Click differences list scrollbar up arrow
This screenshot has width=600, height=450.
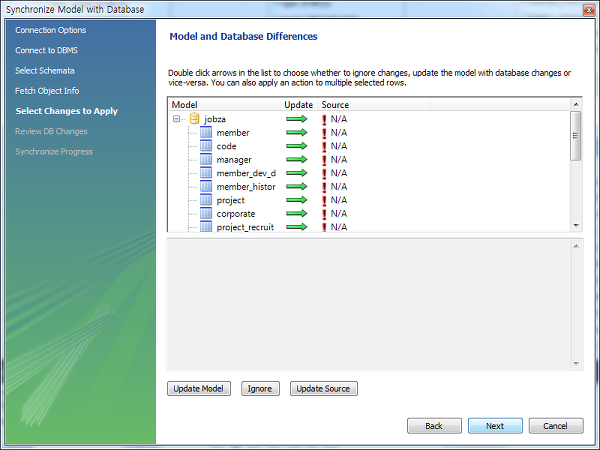576,104
